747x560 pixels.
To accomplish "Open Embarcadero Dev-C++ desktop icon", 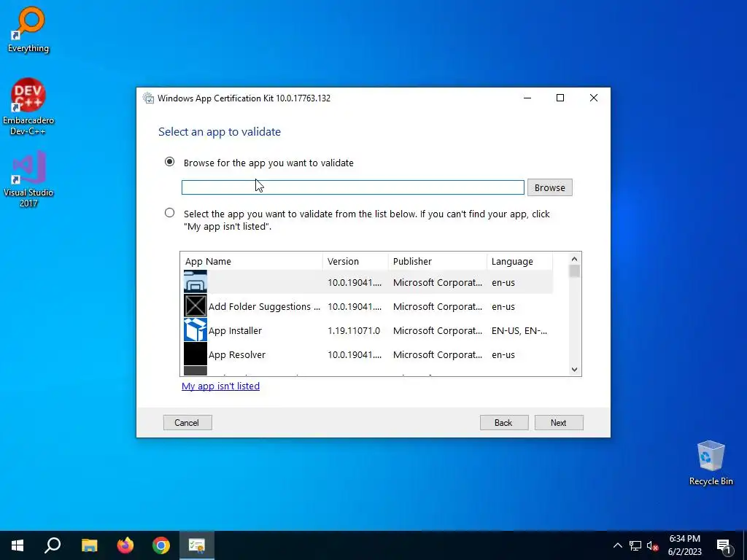I will pyautogui.click(x=28, y=106).
